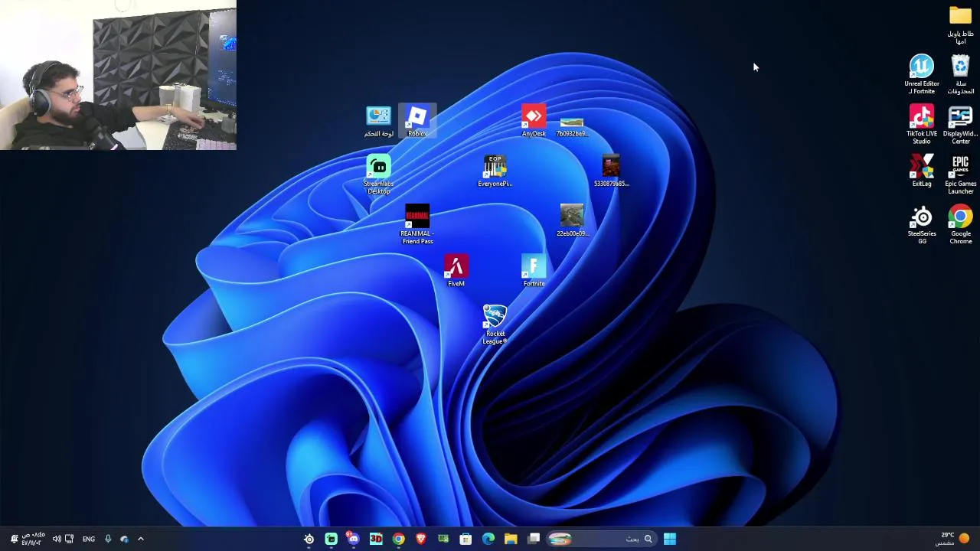Viewport: 980px width, 551px height.
Task: Open the 7b0932be9 image file
Action: pos(572,126)
